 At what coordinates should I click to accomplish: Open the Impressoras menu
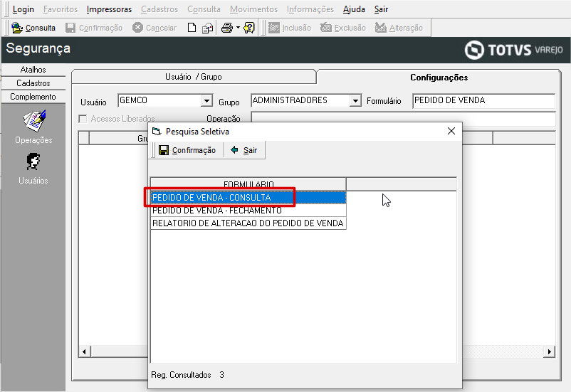tap(109, 9)
